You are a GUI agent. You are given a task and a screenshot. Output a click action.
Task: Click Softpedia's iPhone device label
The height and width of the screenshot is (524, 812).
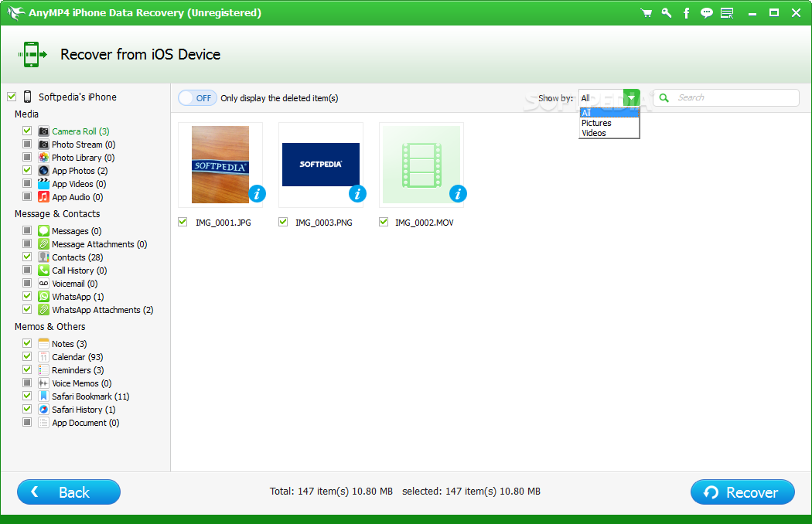click(77, 97)
